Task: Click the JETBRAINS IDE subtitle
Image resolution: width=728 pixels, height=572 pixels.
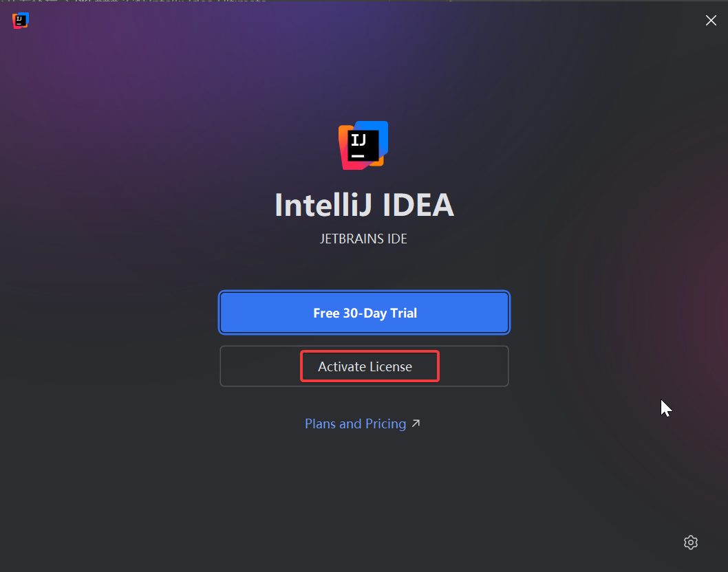Action: coord(364,239)
